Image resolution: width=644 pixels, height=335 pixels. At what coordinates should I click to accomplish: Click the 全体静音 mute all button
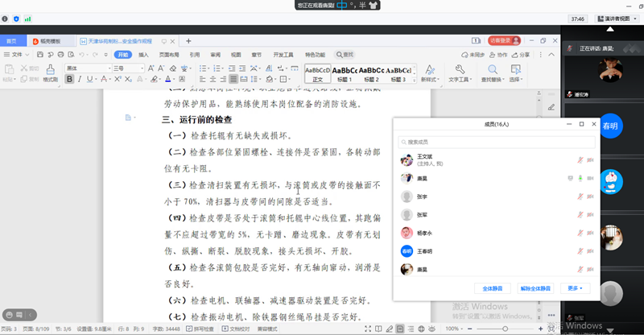[491, 287]
